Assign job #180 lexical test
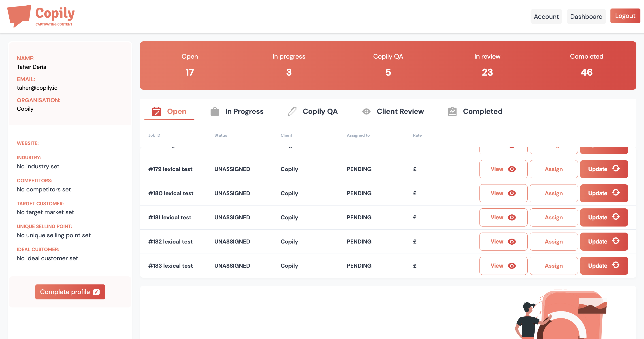 [x=554, y=193]
